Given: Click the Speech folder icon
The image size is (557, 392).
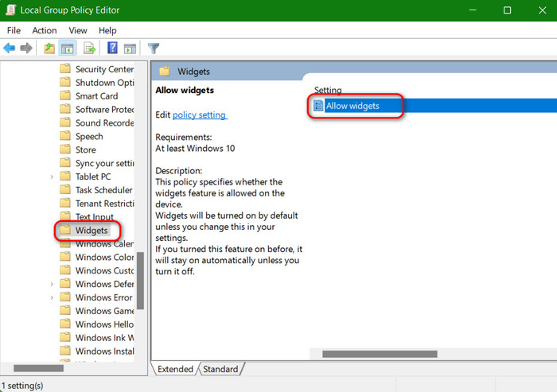Looking at the screenshot, I should [65, 136].
